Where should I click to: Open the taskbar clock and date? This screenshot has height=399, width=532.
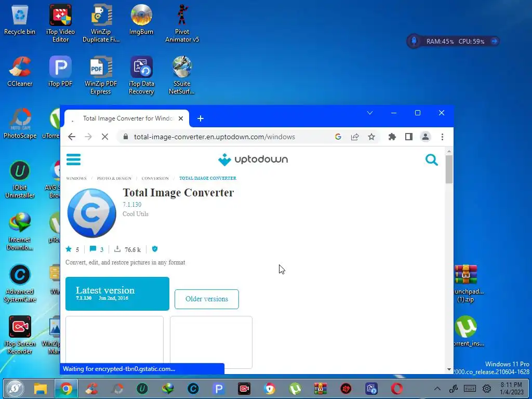[x=511, y=389]
